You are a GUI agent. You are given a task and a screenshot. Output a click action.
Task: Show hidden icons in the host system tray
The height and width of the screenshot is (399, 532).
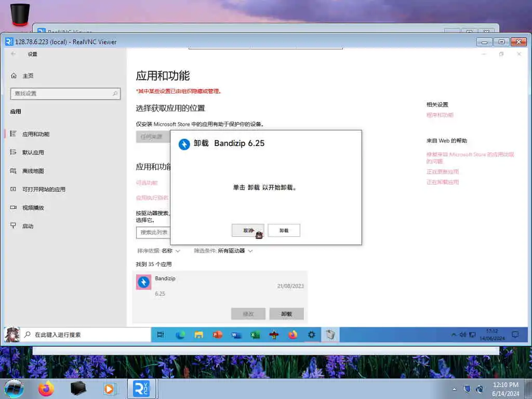[454, 389]
